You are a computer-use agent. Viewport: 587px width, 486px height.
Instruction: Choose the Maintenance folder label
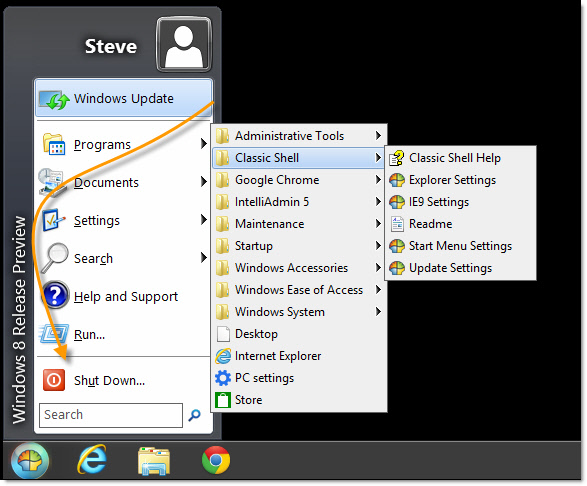(x=270, y=224)
